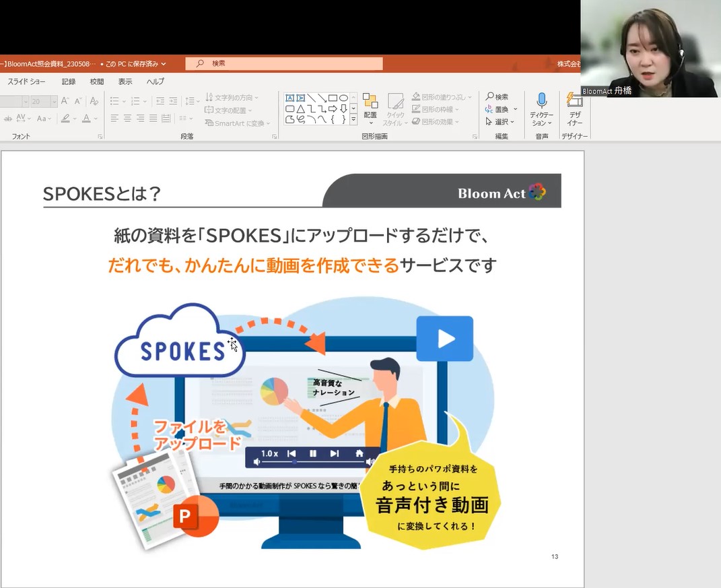Open the columns layout dropdown
This screenshot has height=588, width=721.
(x=186, y=119)
